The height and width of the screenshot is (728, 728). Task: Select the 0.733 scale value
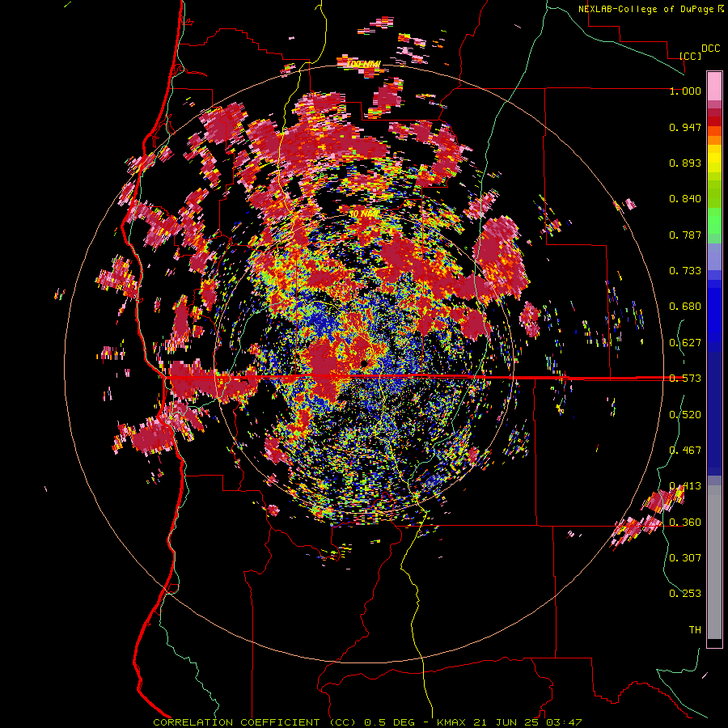(x=685, y=271)
